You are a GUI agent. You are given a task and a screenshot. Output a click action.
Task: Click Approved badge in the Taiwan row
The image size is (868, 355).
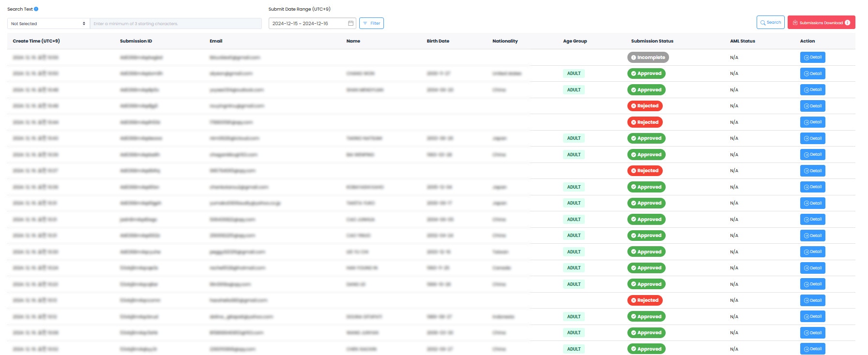point(646,251)
